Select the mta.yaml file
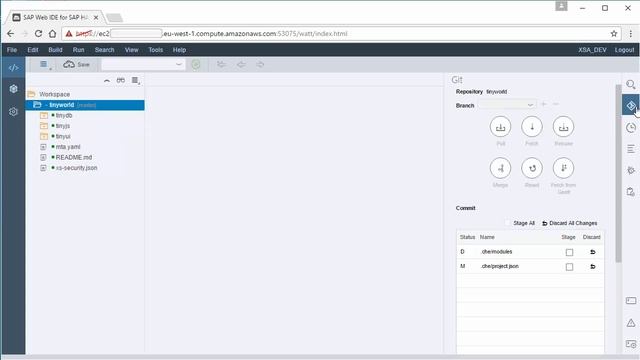 [68, 147]
